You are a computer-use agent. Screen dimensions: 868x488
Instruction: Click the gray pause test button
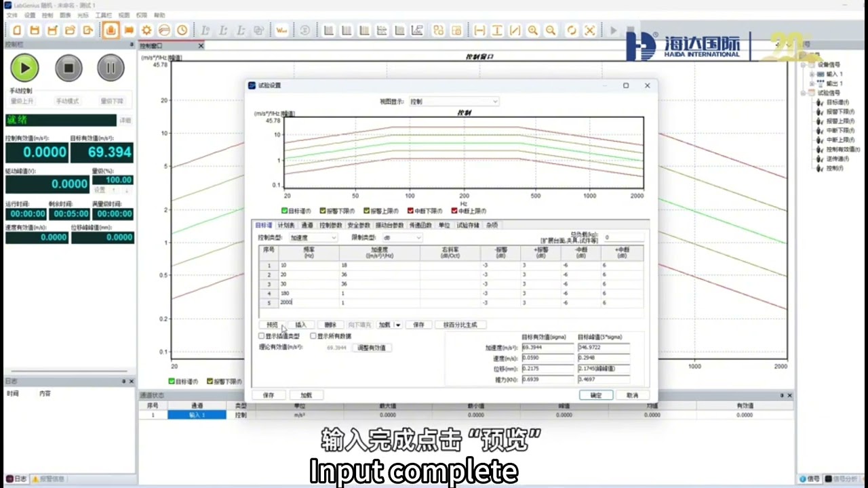111,68
